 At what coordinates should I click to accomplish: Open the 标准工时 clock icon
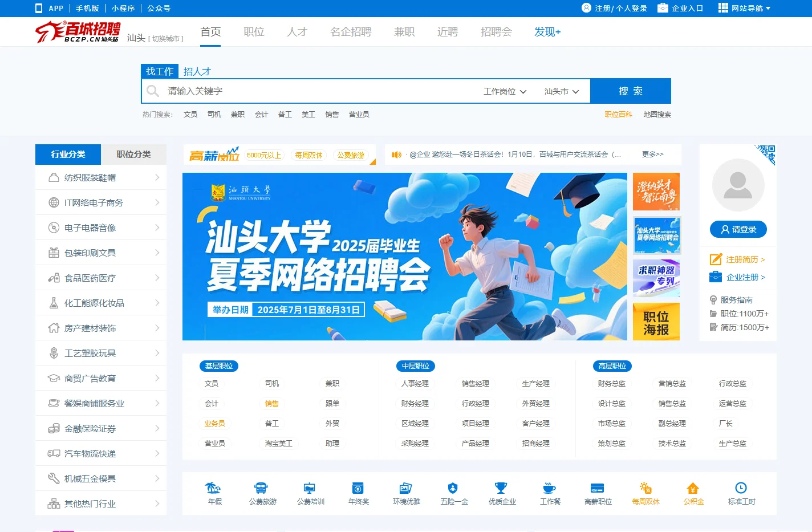pyautogui.click(x=741, y=488)
